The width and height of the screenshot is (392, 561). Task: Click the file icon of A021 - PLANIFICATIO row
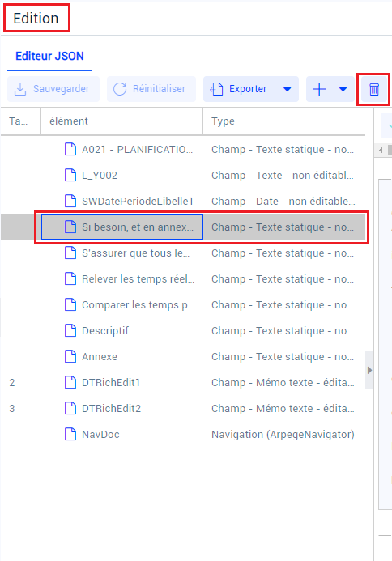[x=70, y=149]
